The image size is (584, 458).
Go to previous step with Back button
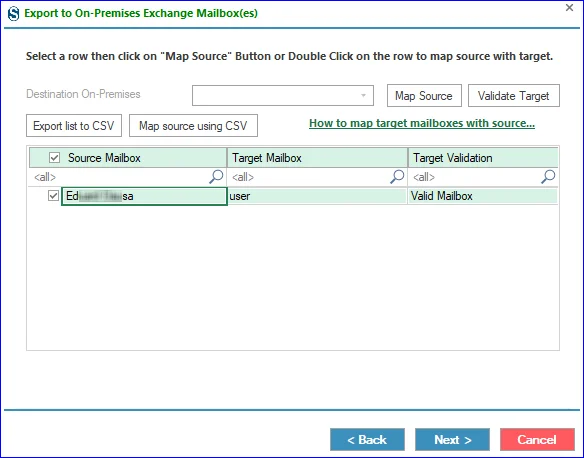click(367, 440)
